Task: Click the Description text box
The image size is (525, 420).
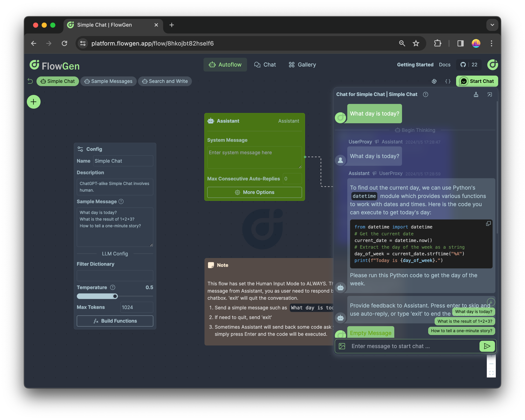Action: coord(115,187)
